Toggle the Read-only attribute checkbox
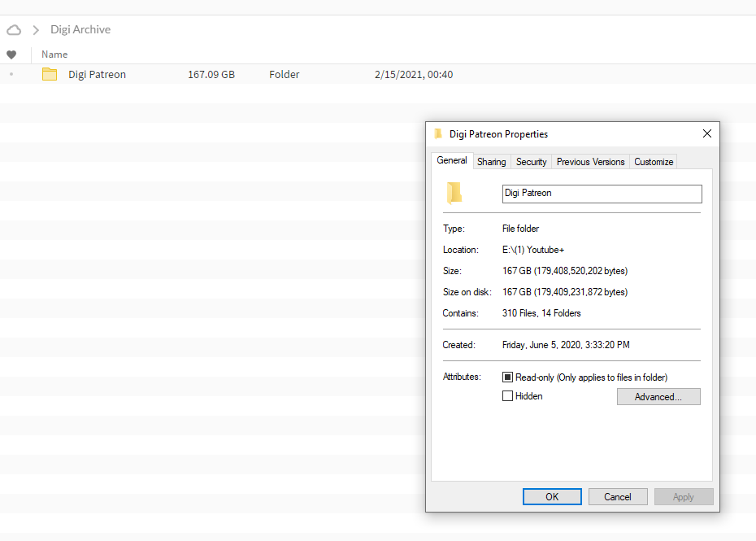 coord(507,377)
